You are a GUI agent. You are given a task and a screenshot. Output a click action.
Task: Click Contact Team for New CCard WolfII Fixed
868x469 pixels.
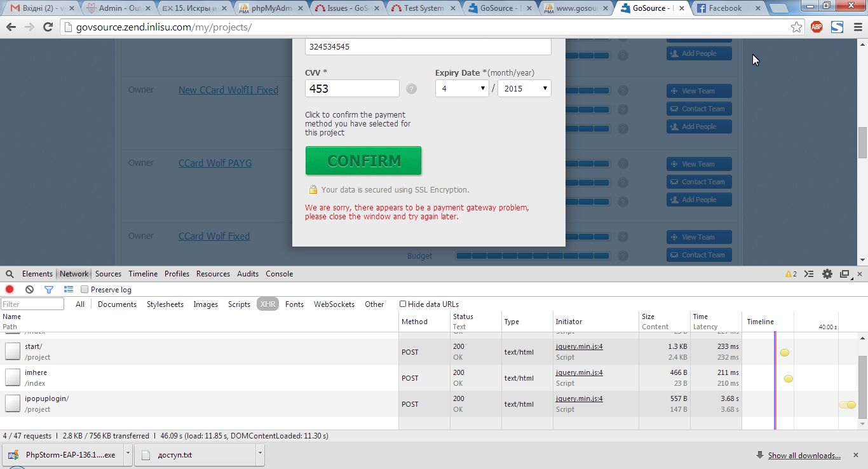[699, 109]
